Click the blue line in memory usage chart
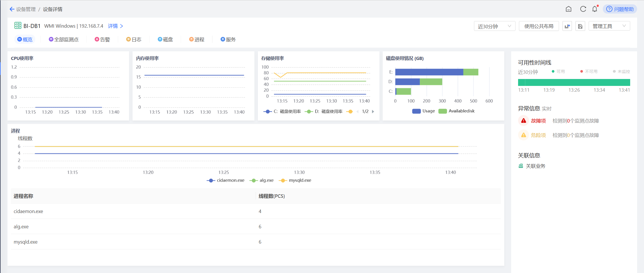This screenshot has height=273, width=644. click(194, 75)
